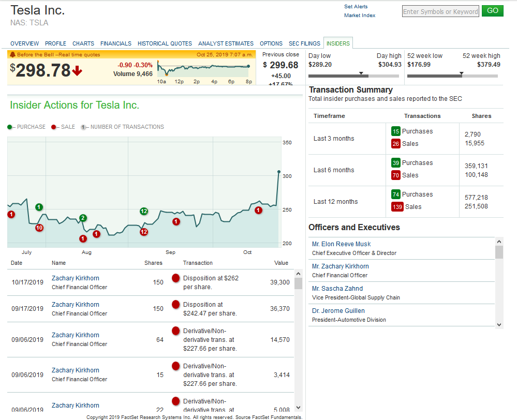
Task: Click the red Sale legend dot
Action: tap(53, 127)
